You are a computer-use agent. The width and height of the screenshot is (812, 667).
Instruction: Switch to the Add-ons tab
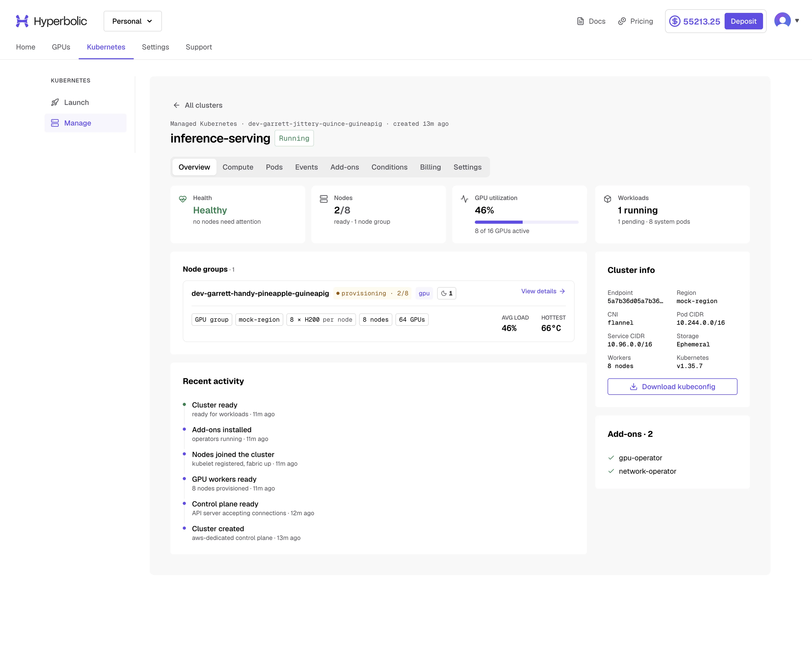[x=344, y=167]
